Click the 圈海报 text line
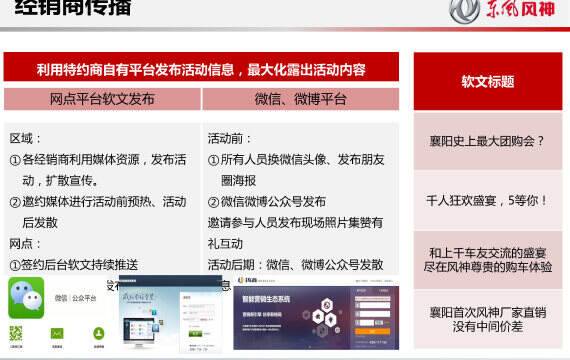Image resolution: width=570 pixels, height=360 pixels. point(238,181)
